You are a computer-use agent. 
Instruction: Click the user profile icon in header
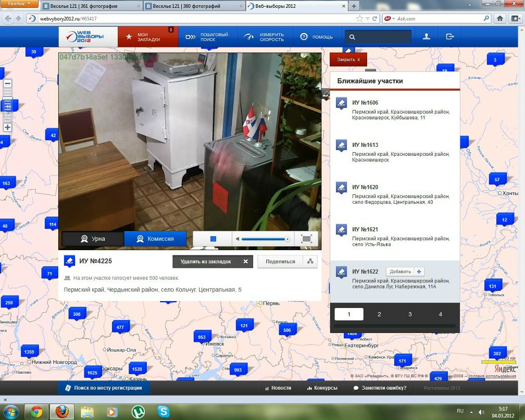point(427,37)
